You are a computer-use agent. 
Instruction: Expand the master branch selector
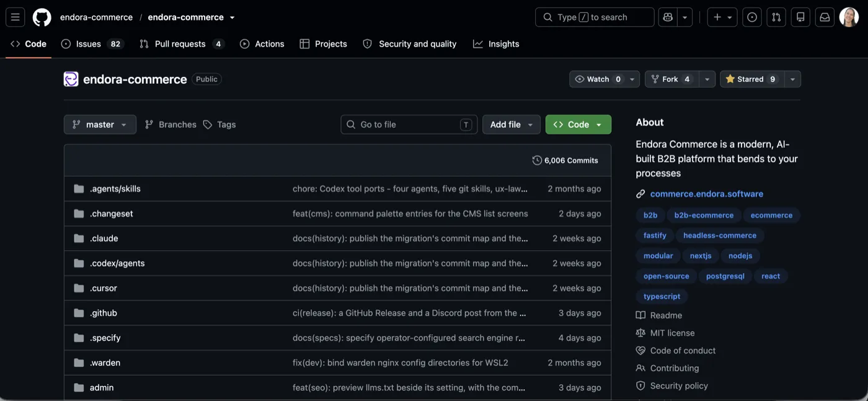[x=100, y=124]
